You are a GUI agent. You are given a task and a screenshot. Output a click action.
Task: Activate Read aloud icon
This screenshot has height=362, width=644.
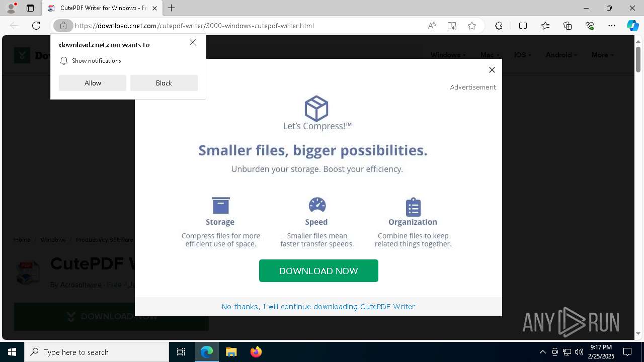[x=432, y=26]
